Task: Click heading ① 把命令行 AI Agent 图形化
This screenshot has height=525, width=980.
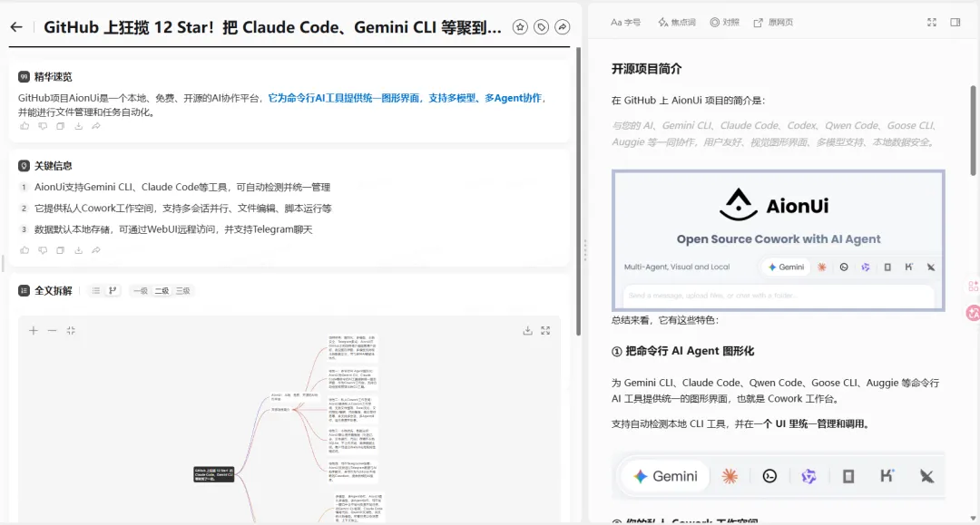Action: coord(682,352)
